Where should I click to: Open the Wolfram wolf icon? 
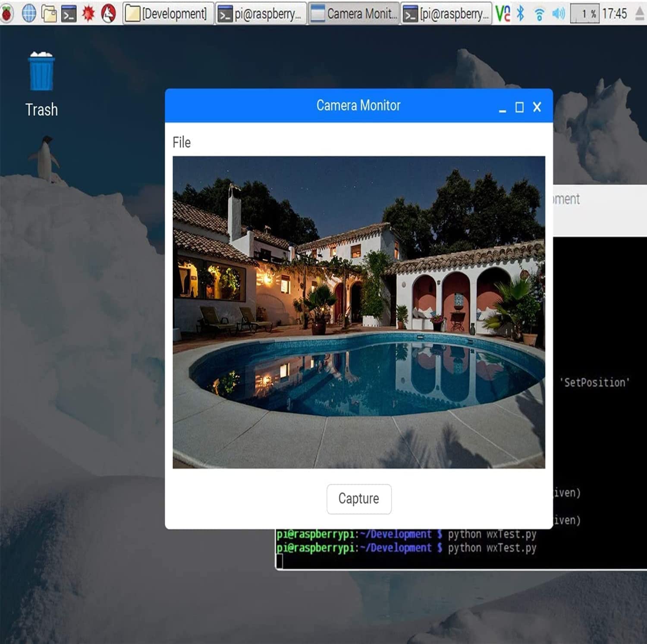108,14
